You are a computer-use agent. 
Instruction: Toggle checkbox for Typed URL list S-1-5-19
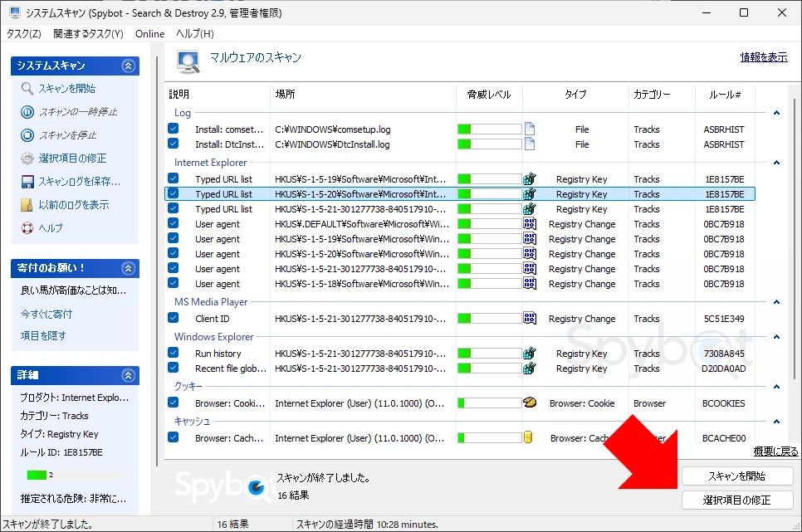(174, 178)
